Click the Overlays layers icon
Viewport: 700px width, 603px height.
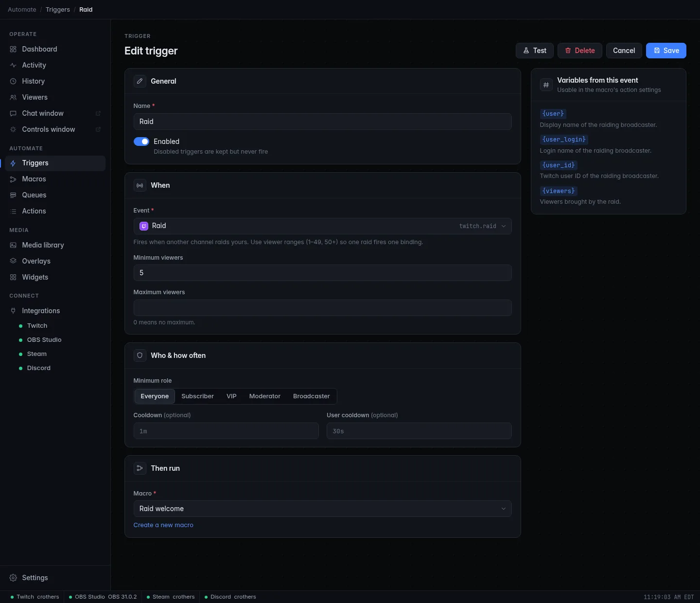point(13,261)
